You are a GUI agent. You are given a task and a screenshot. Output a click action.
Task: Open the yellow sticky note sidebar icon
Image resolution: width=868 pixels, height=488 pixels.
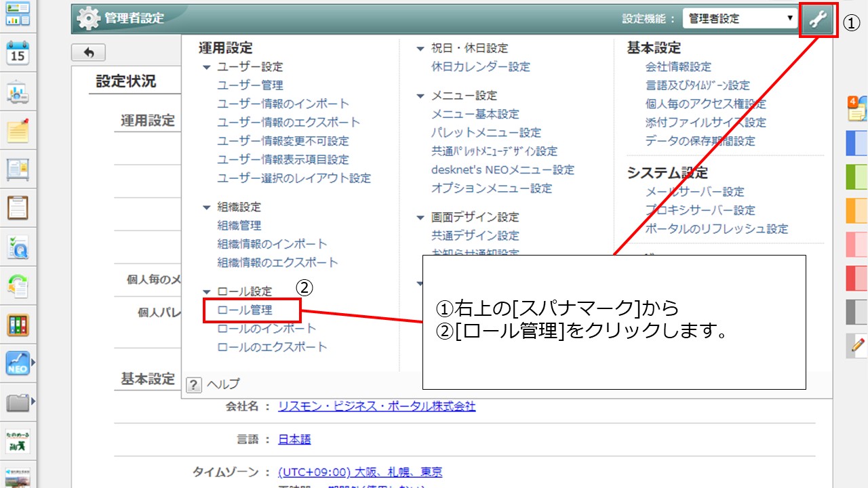[17, 131]
